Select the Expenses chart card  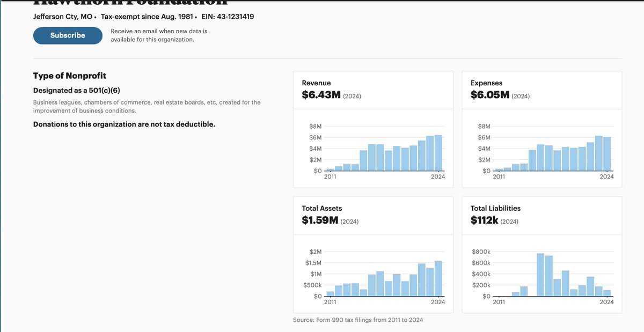point(542,129)
